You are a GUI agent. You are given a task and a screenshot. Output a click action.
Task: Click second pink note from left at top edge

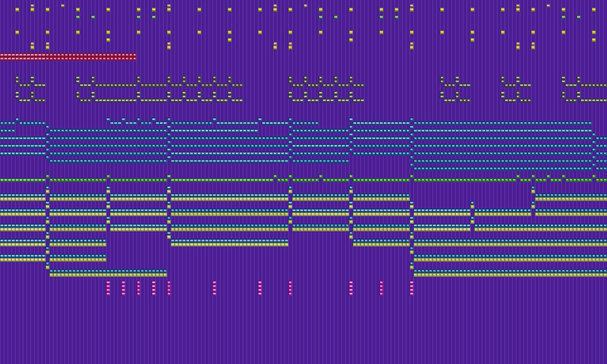pyautogui.click(x=63, y=6)
